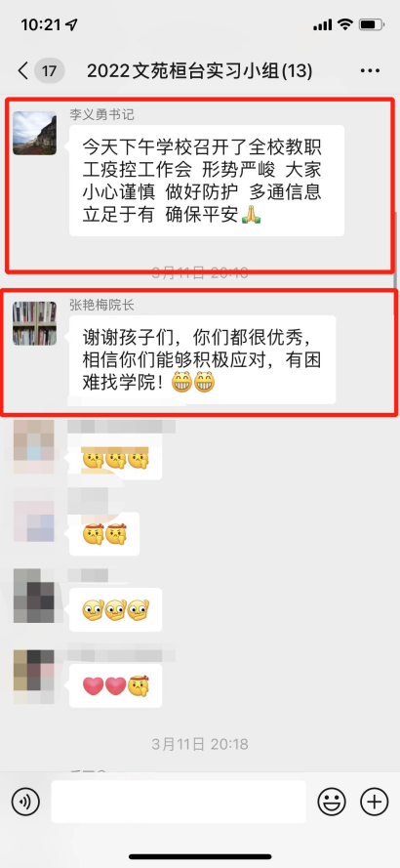Screen dimensions: 400x868
Task: Tap the message bubble with two hearts
Action: click(116, 685)
